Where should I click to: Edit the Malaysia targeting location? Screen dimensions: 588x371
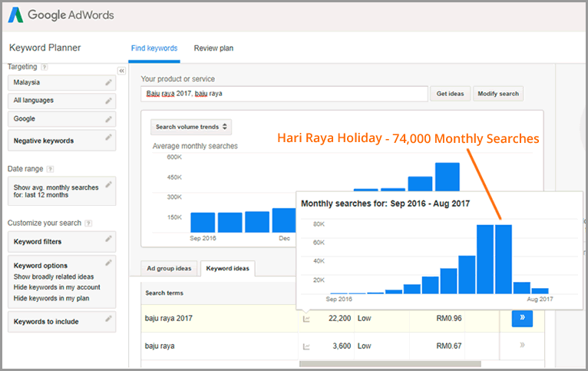108,82
